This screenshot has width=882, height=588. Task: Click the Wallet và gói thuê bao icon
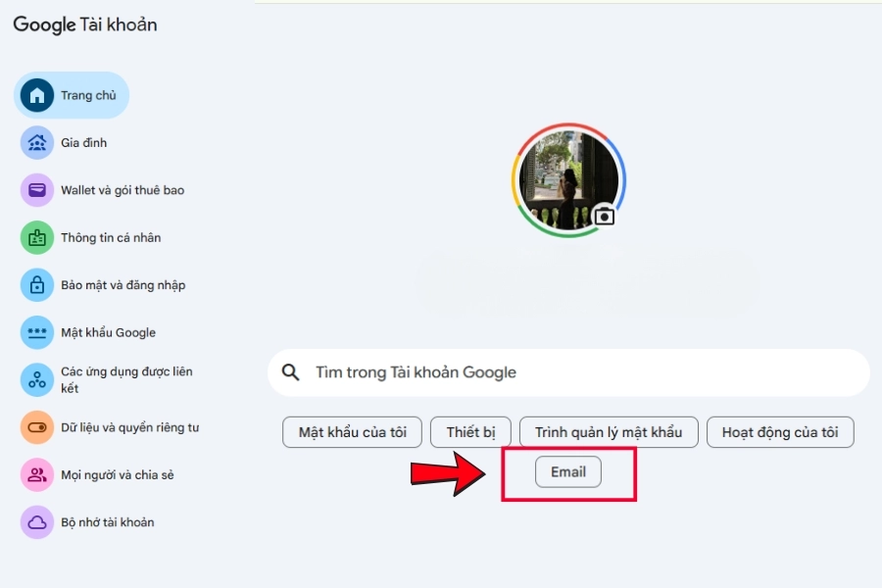pyautogui.click(x=37, y=190)
